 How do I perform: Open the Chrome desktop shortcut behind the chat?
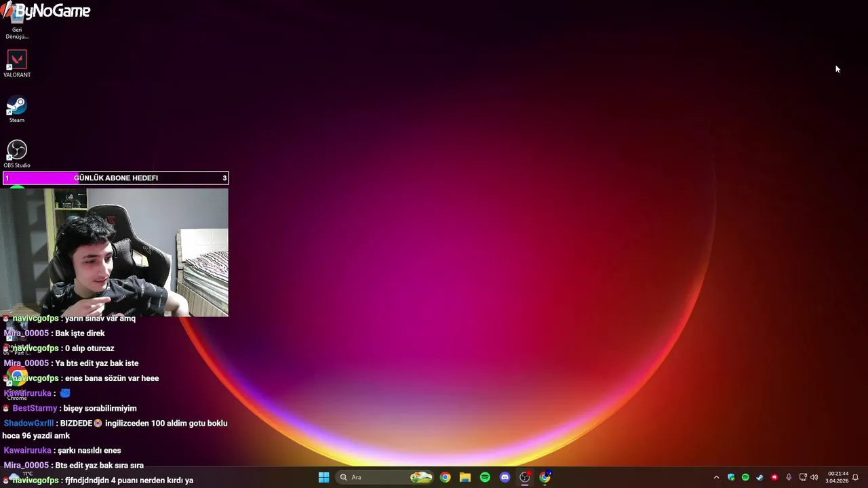pos(17,384)
